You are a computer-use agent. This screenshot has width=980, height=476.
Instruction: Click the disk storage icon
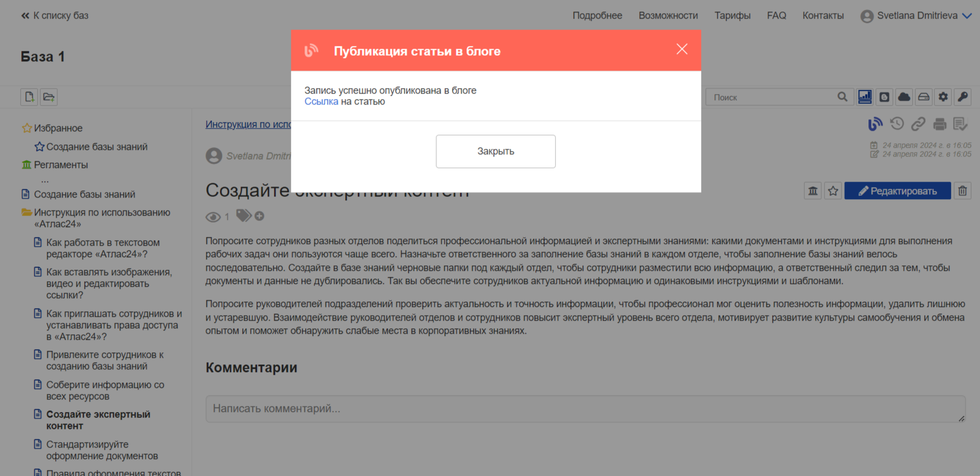click(924, 97)
